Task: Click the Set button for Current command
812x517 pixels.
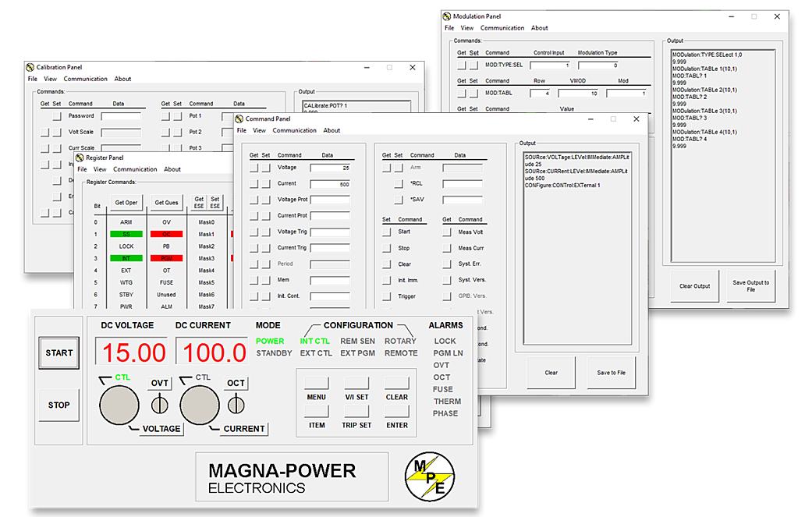Action: click(266, 184)
